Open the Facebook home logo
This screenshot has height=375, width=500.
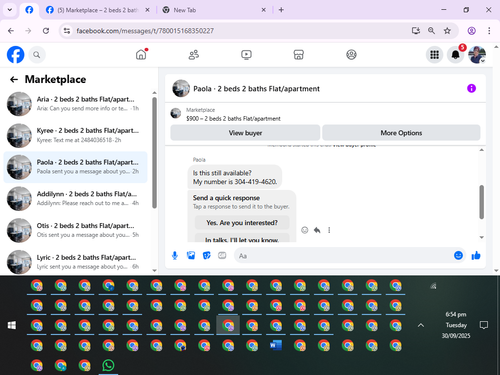pyautogui.click(x=16, y=55)
